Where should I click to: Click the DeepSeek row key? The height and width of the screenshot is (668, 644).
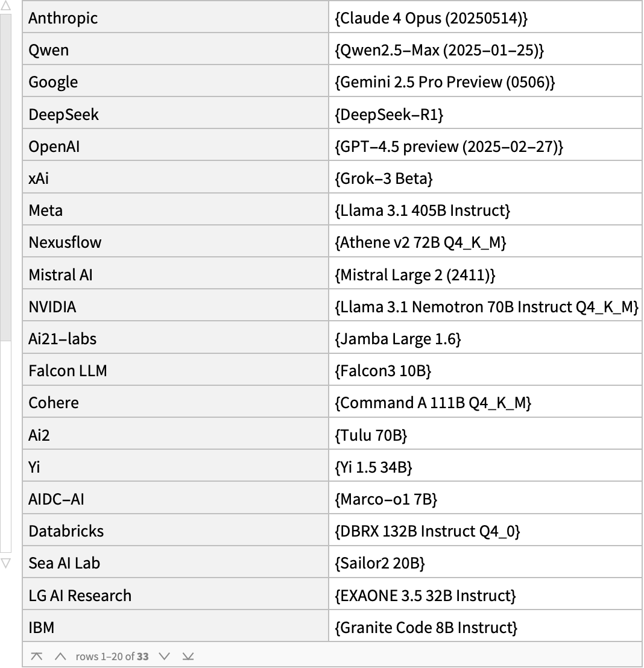[x=64, y=114]
